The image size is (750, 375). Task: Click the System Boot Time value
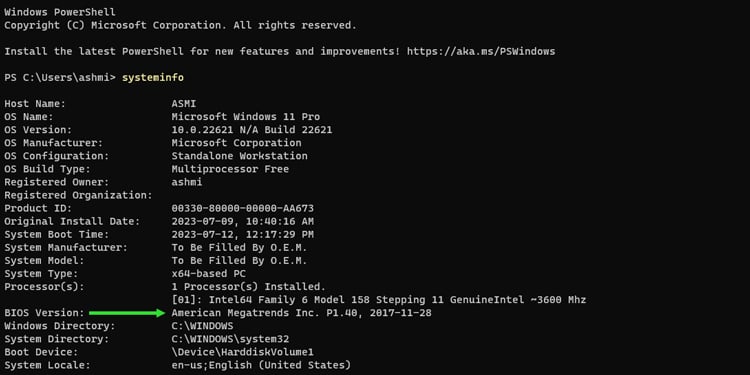[243, 234]
